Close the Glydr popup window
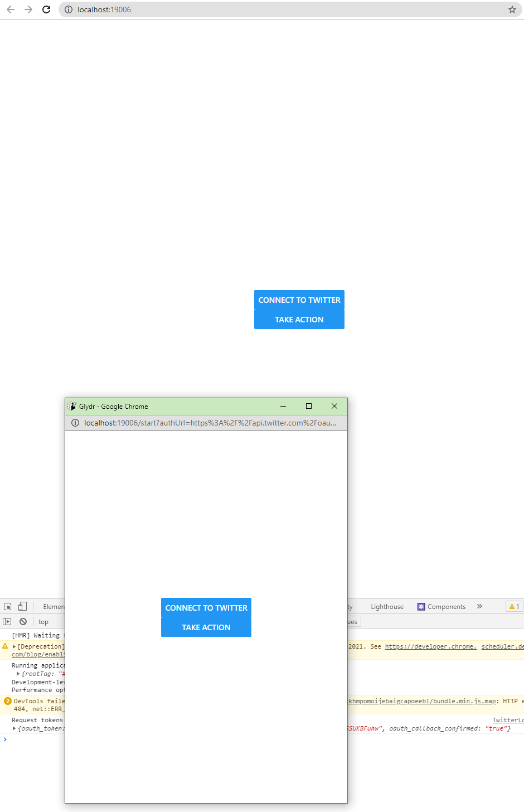The width and height of the screenshot is (524, 812). 334,406
